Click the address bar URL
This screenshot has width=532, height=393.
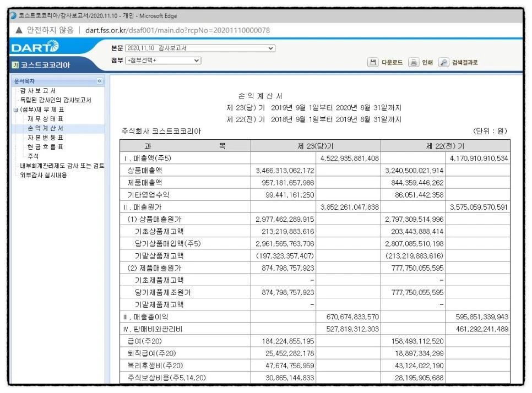tap(177, 30)
